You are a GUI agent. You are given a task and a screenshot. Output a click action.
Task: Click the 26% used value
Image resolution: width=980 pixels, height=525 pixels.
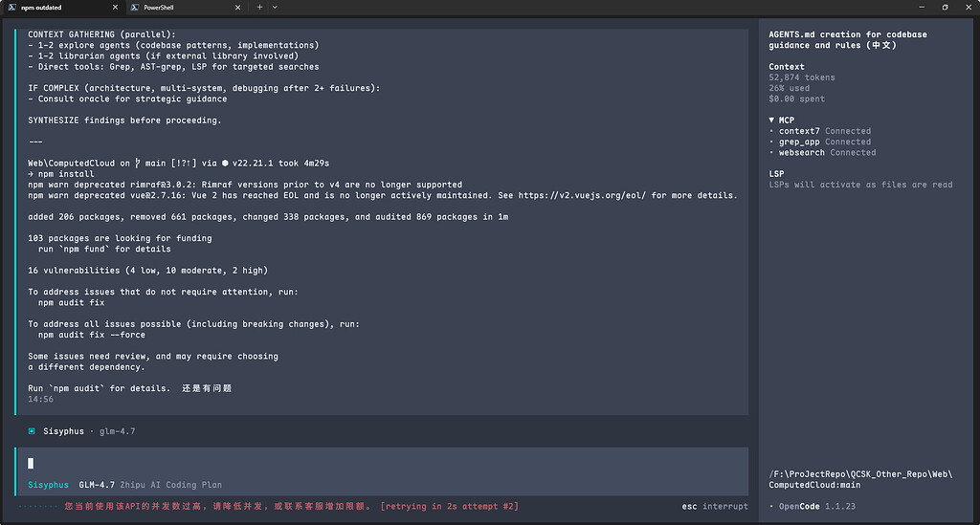[x=789, y=88]
